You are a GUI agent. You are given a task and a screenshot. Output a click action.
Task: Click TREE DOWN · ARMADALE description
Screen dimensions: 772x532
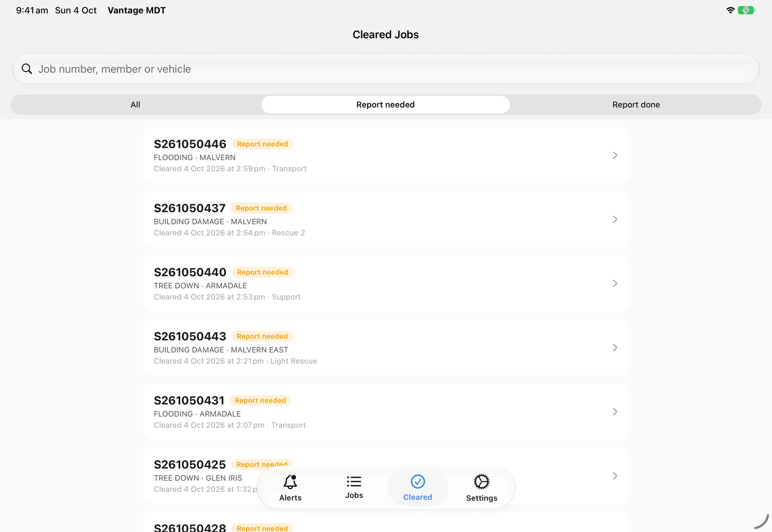(200, 285)
